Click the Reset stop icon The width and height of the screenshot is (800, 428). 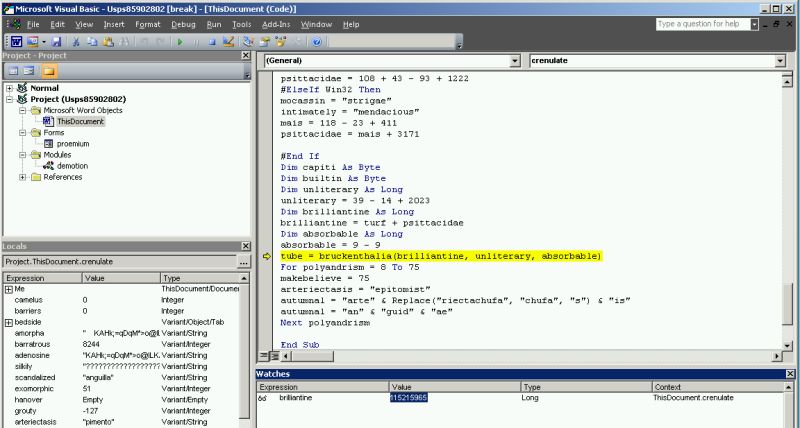pos(212,42)
